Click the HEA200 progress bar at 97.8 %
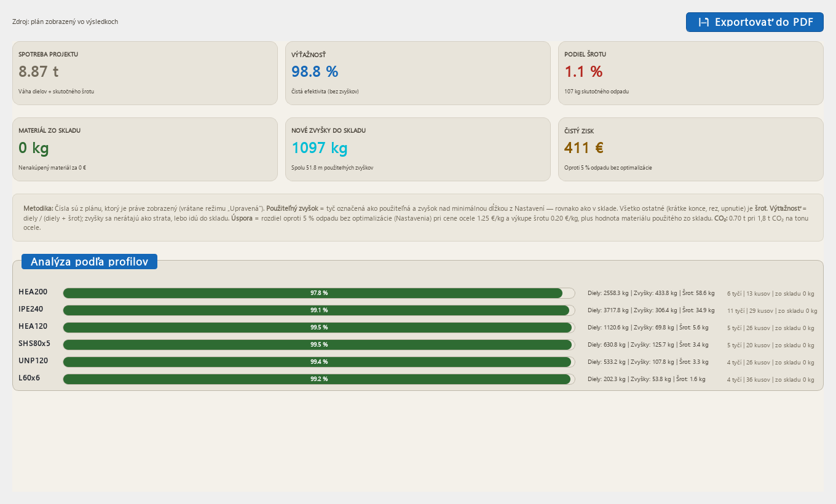This screenshot has height=504, width=836. click(319, 293)
